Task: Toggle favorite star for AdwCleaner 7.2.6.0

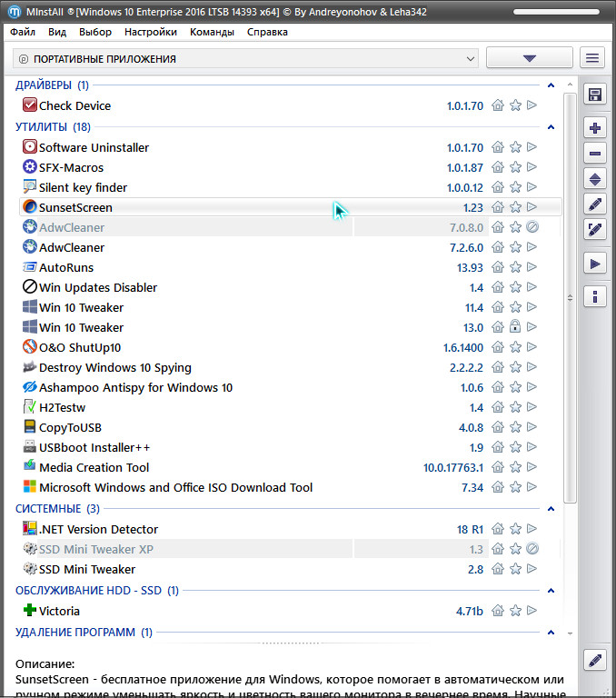Action: pyautogui.click(x=515, y=247)
